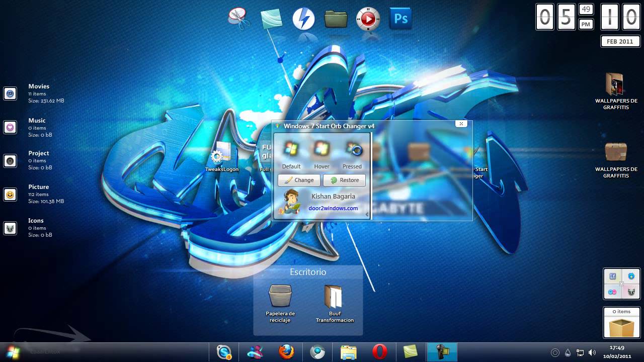The image size is (644, 362).
Task: Click the Facebook icon in social widget
Action: [x=613, y=276]
